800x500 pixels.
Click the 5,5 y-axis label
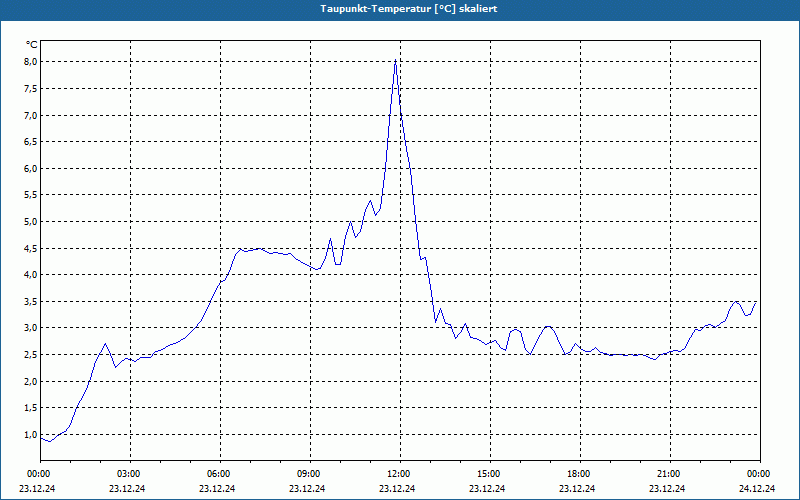click(x=31, y=195)
